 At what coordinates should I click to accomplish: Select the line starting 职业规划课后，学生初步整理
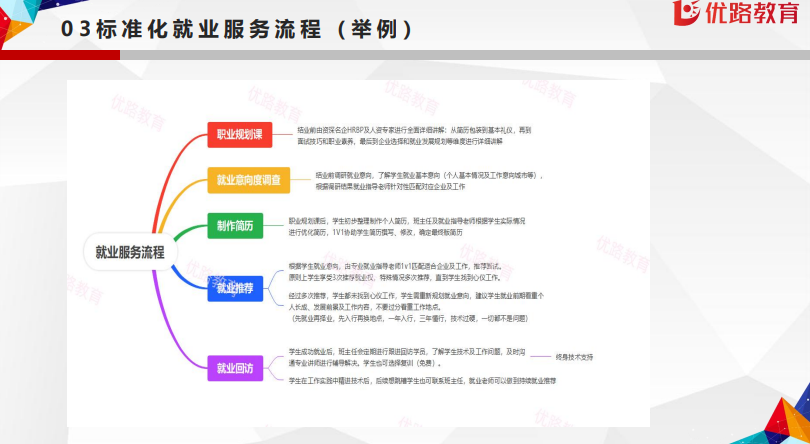click(x=407, y=221)
